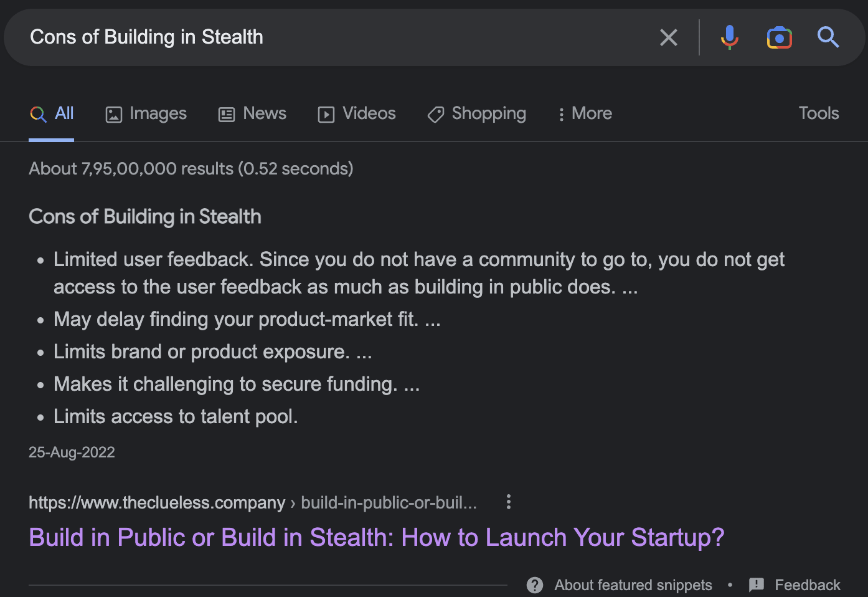
Task: Switch to the Images tab
Action: pyautogui.click(x=146, y=113)
